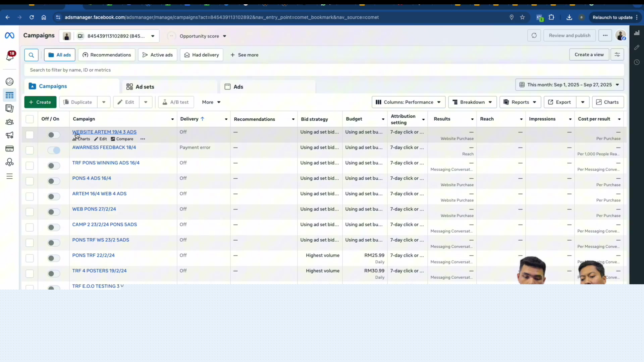Open the three-dots menu beside Review and publish
The height and width of the screenshot is (362, 644).
605,36
